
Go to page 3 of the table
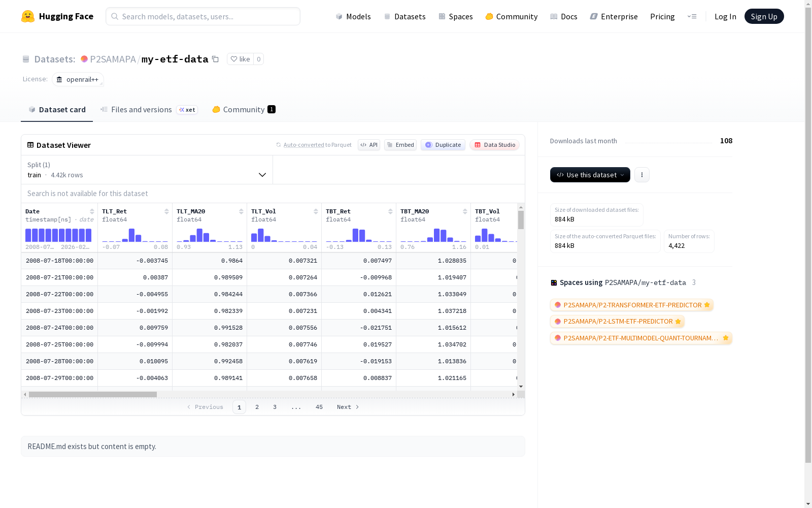[275, 407]
